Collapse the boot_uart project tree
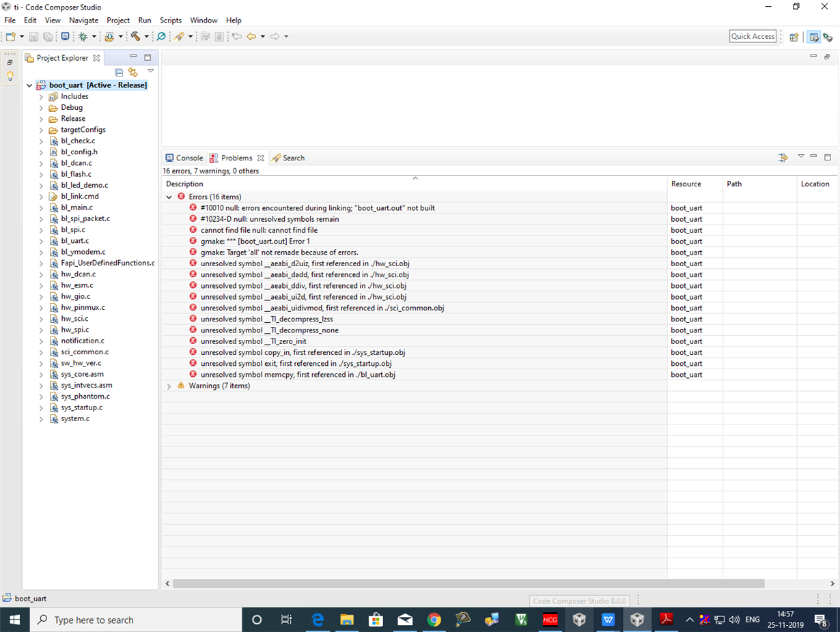840x632 pixels. click(x=29, y=85)
